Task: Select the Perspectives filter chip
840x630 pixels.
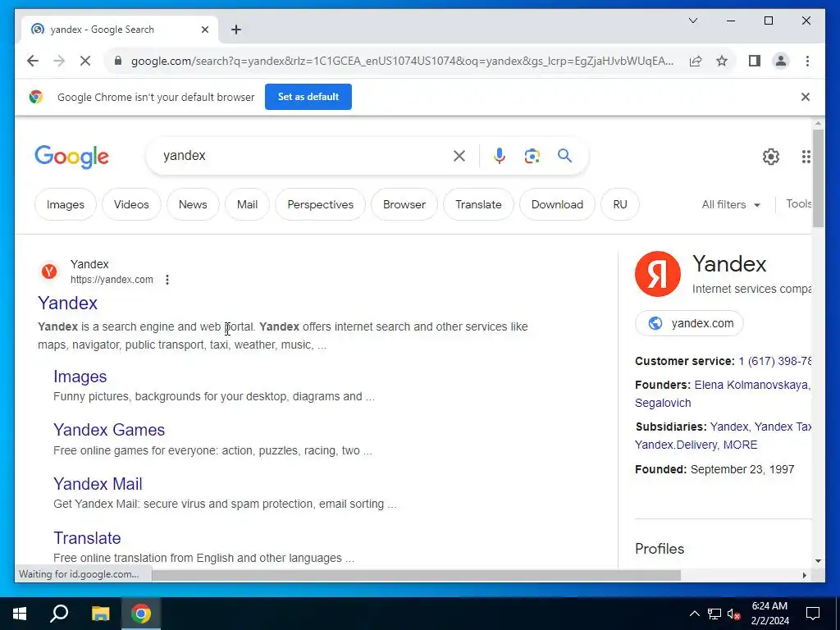Action: [321, 204]
